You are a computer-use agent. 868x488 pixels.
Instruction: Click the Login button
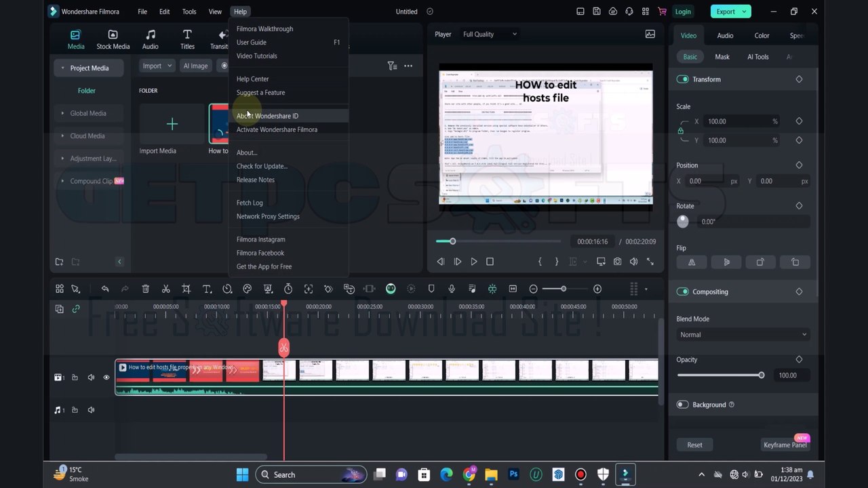click(683, 12)
